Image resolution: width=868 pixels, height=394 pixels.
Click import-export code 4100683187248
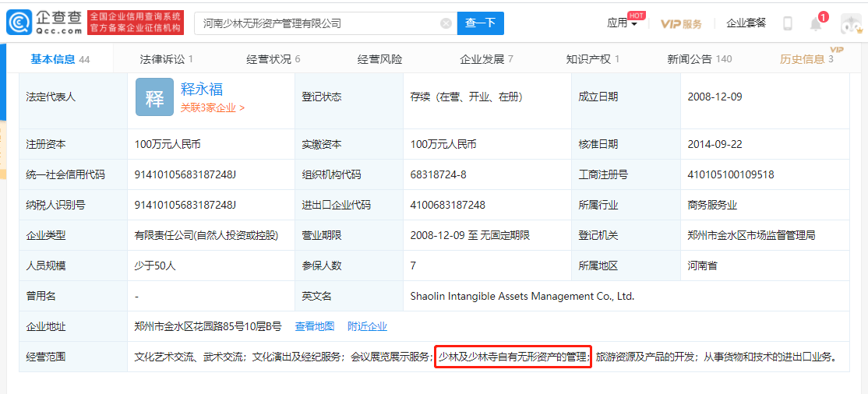(x=448, y=206)
